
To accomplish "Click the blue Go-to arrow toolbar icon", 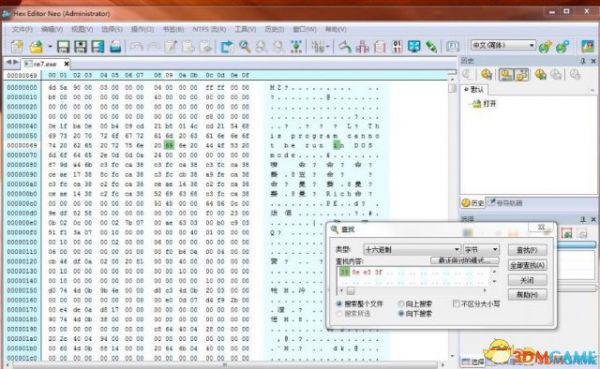I will click(227, 47).
